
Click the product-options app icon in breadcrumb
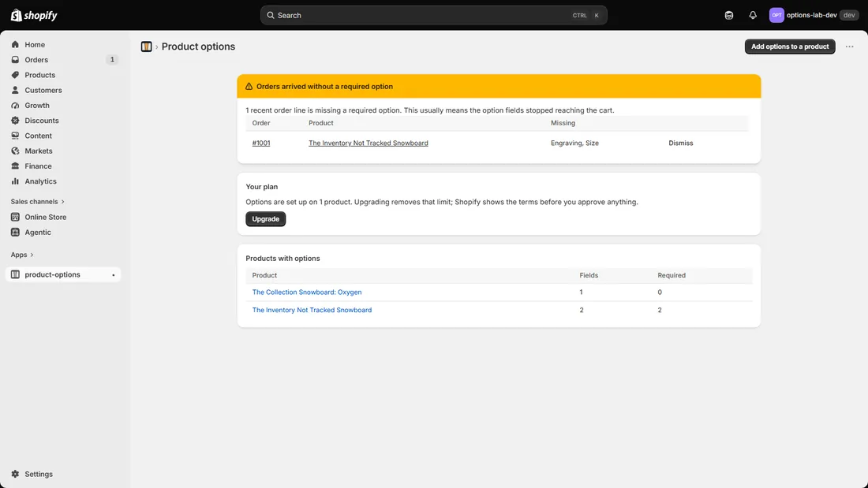(146, 47)
